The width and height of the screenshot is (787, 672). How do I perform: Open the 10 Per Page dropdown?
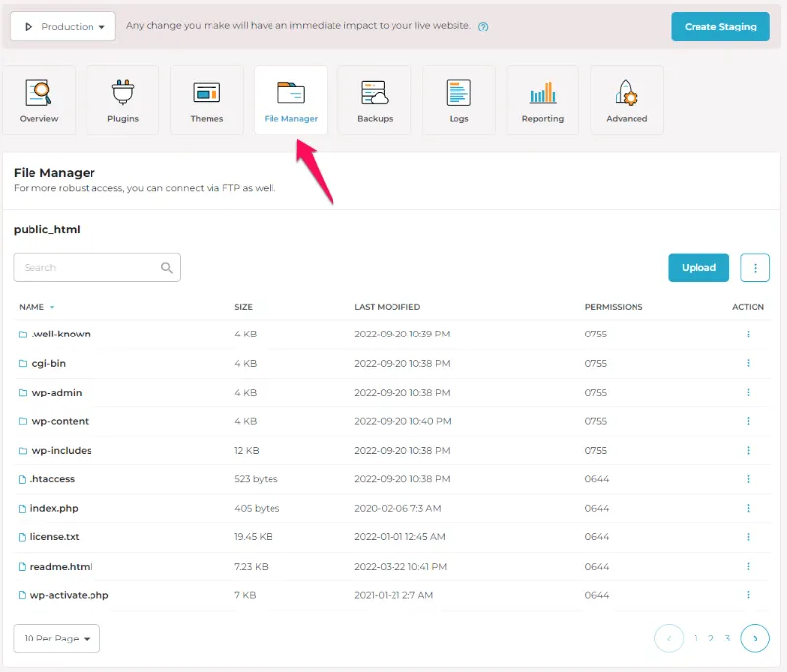click(56, 638)
